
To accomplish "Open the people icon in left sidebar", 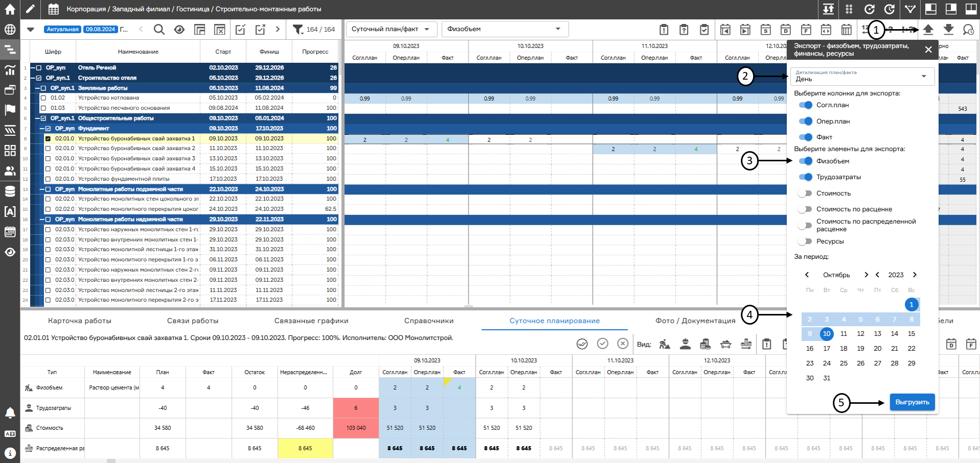I will point(10,170).
